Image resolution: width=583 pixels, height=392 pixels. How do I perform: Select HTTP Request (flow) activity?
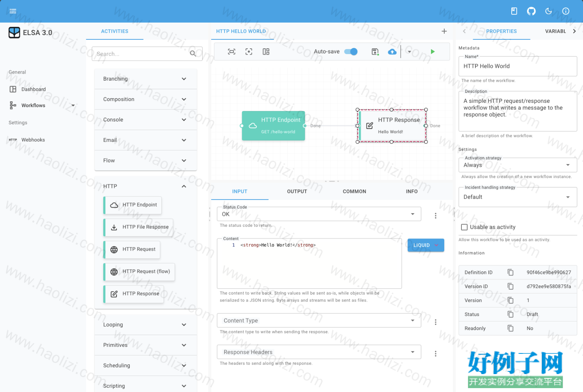pos(140,272)
